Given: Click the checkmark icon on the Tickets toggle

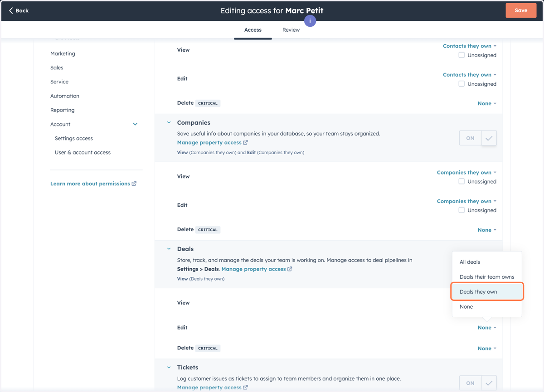Looking at the screenshot, I should [489, 383].
